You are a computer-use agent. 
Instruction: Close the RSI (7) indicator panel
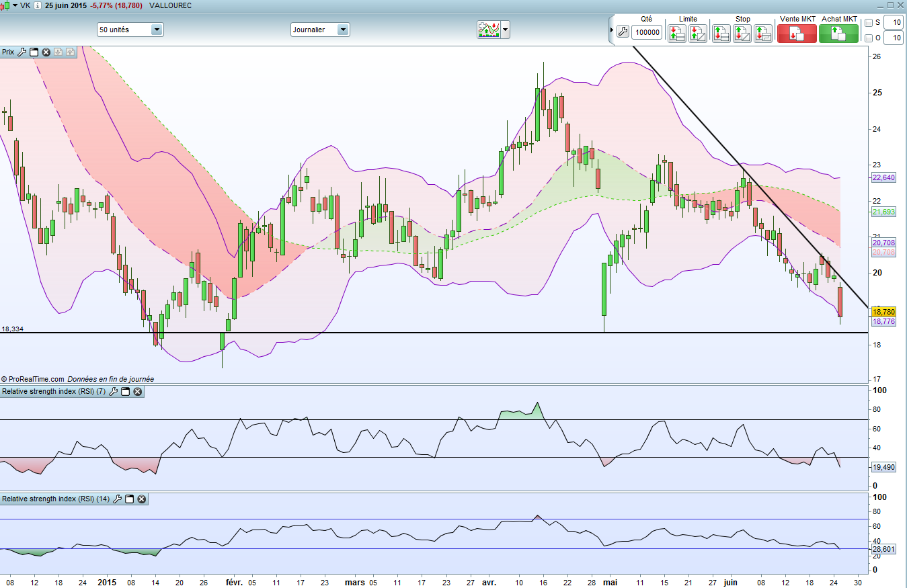(137, 392)
